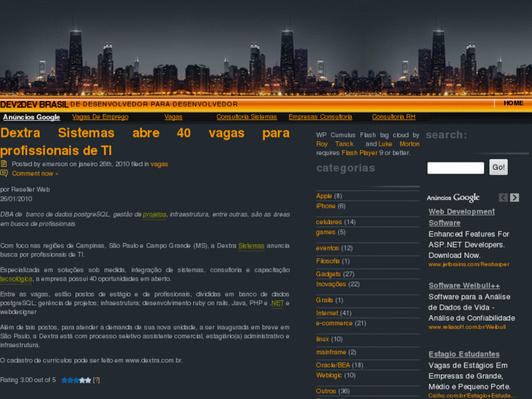Open the 'Software Weibull++' ad
The height and width of the screenshot is (399, 532).
click(464, 286)
